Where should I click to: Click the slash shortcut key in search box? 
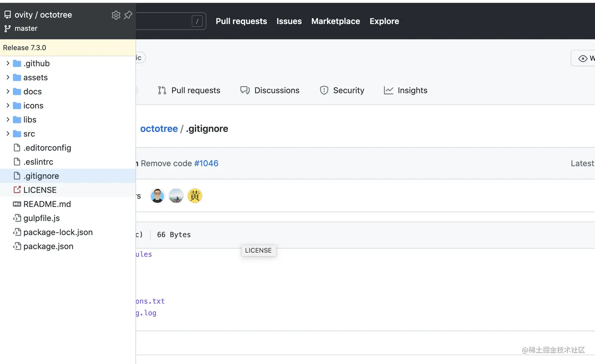(197, 21)
